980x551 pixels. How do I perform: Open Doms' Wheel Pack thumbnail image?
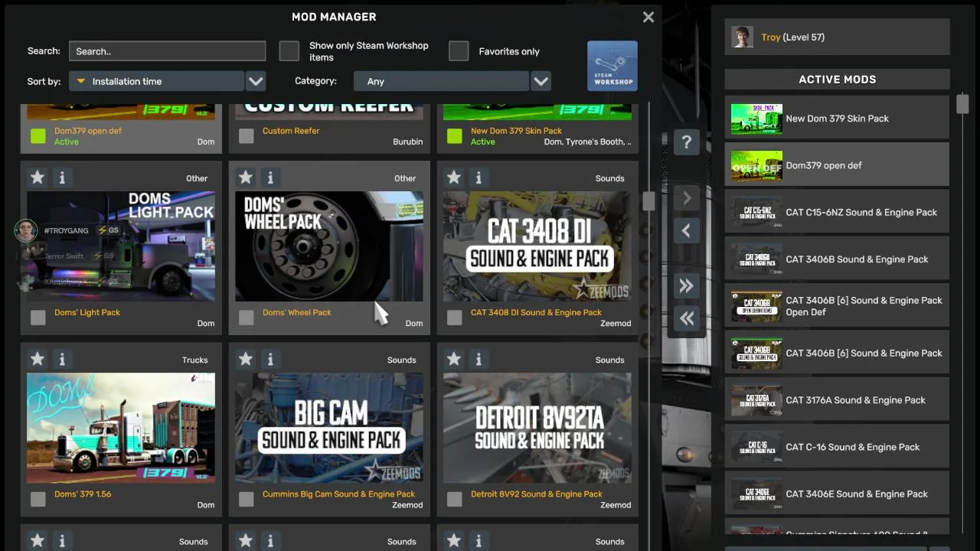click(x=329, y=246)
